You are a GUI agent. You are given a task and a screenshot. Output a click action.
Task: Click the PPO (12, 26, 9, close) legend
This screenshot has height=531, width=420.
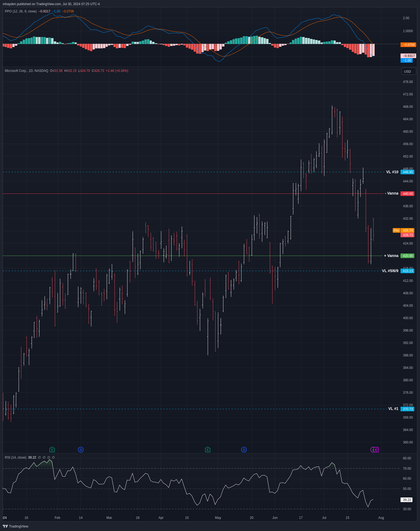point(21,11)
